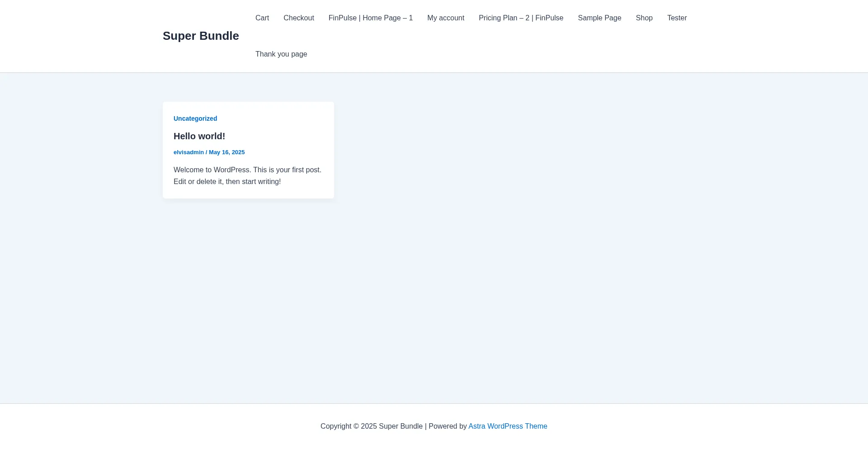Open FinPulse | Home Page – 1

click(371, 18)
